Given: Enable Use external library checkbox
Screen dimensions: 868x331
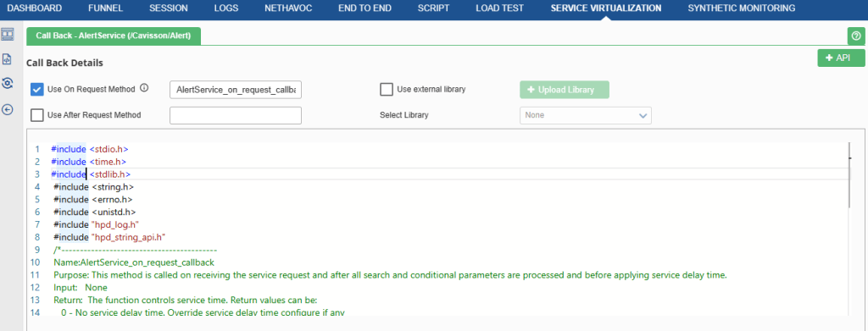Looking at the screenshot, I should [387, 89].
